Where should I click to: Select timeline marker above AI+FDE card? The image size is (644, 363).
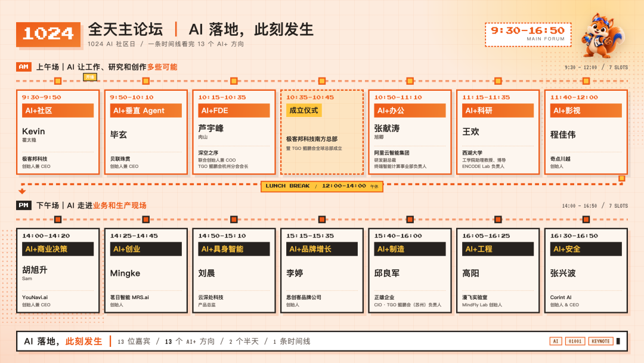pos(234,81)
